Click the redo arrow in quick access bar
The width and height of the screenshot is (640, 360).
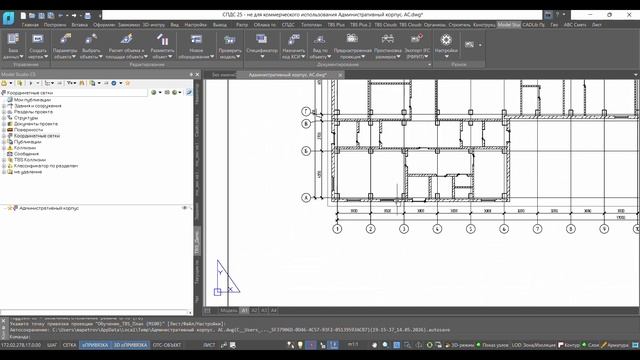point(74,16)
